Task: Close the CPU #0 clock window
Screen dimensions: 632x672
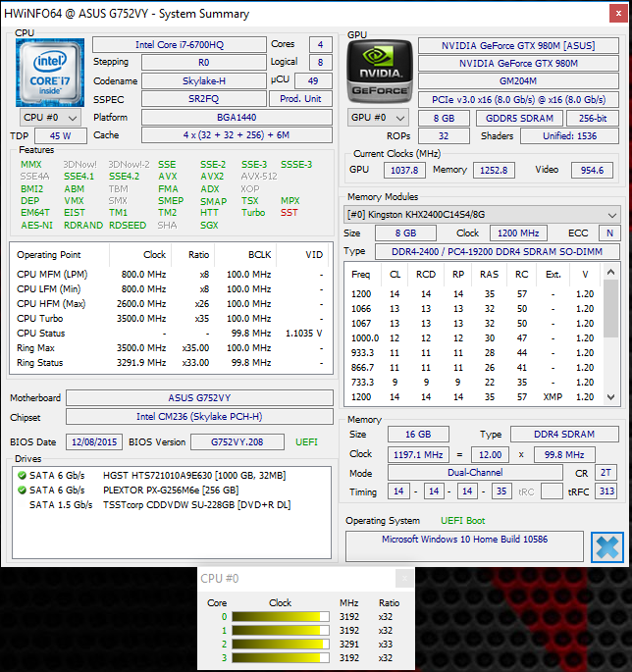Action: coord(404,579)
